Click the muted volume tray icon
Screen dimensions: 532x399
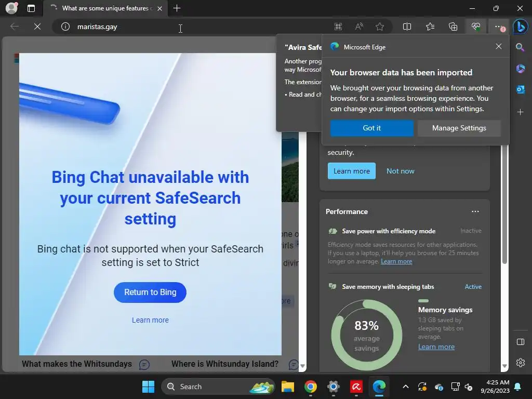pyautogui.click(x=469, y=387)
